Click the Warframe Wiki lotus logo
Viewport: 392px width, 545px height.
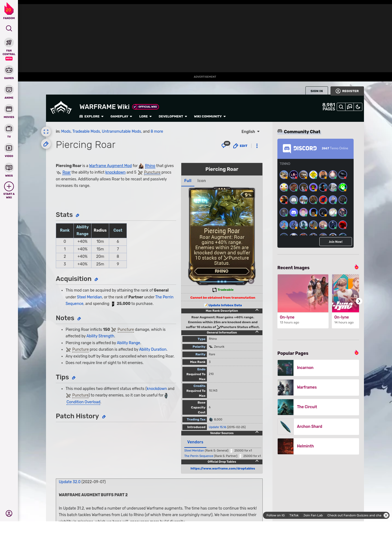click(61, 107)
